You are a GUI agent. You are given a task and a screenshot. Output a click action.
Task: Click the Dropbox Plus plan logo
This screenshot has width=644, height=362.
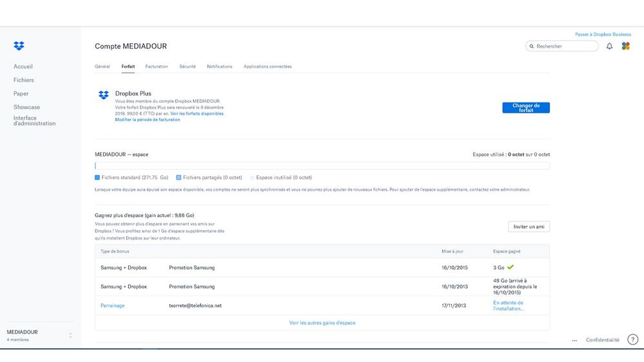104,95
